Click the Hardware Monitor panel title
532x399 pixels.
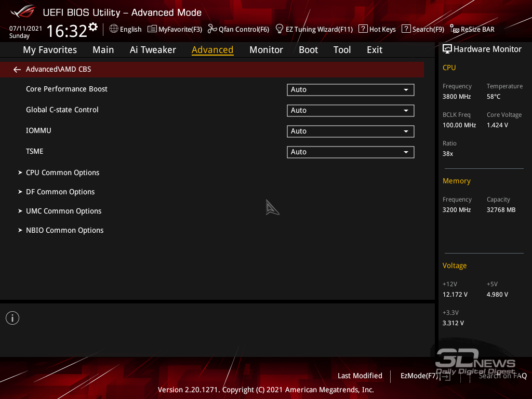pyautogui.click(x=487, y=49)
